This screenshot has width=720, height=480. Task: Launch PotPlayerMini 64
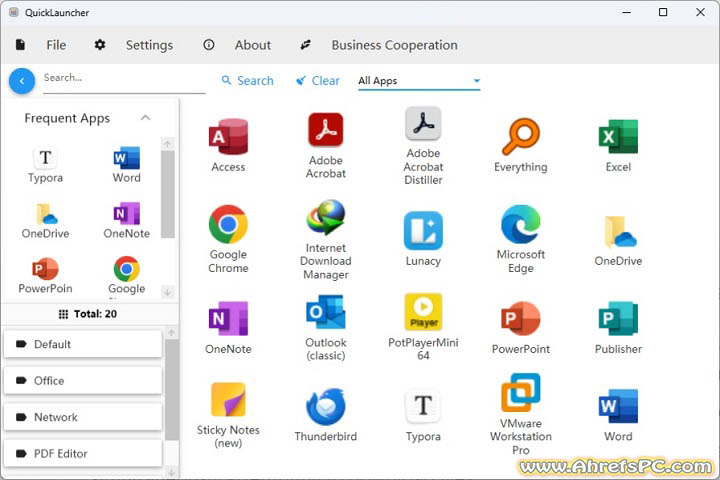coord(423,327)
